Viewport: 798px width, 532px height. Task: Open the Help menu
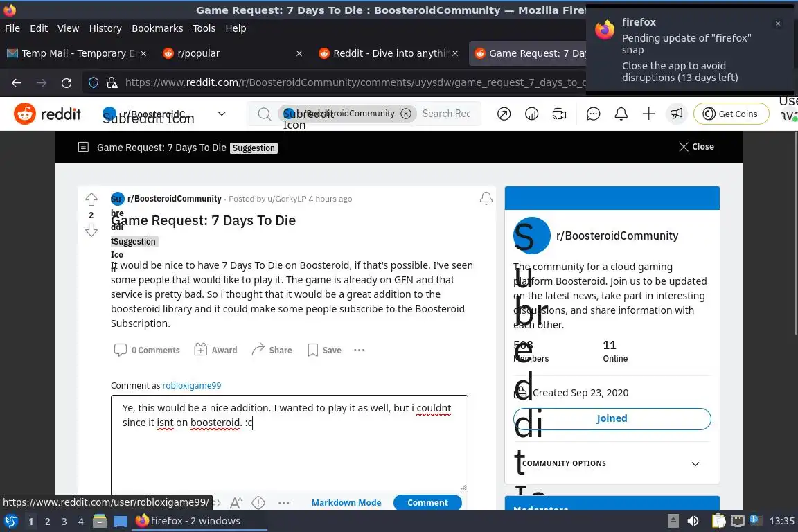click(236, 28)
